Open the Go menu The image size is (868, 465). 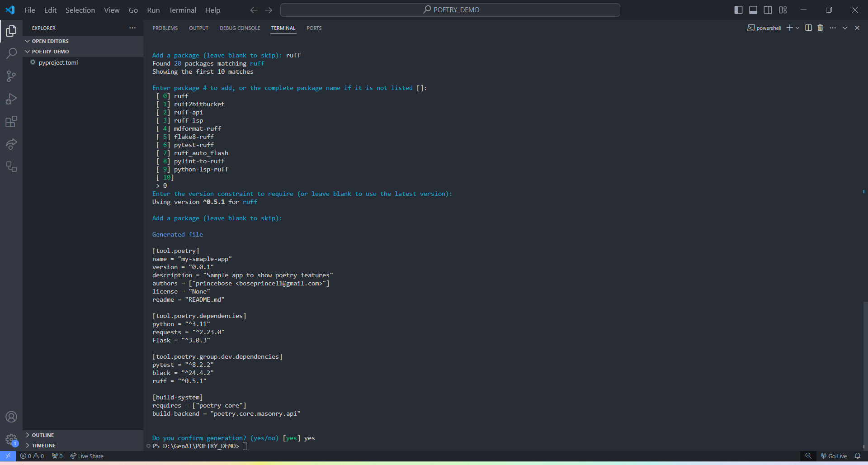click(x=133, y=10)
